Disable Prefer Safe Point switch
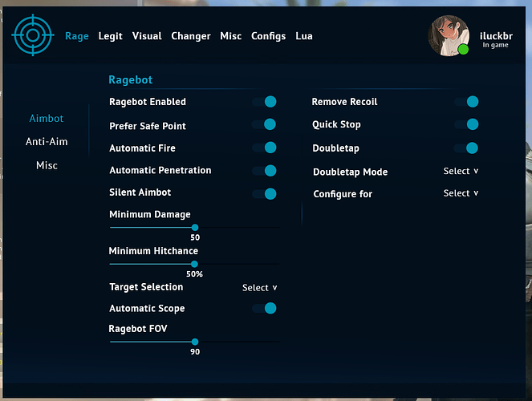Image resolution: width=532 pixels, height=401 pixels. pos(264,124)
